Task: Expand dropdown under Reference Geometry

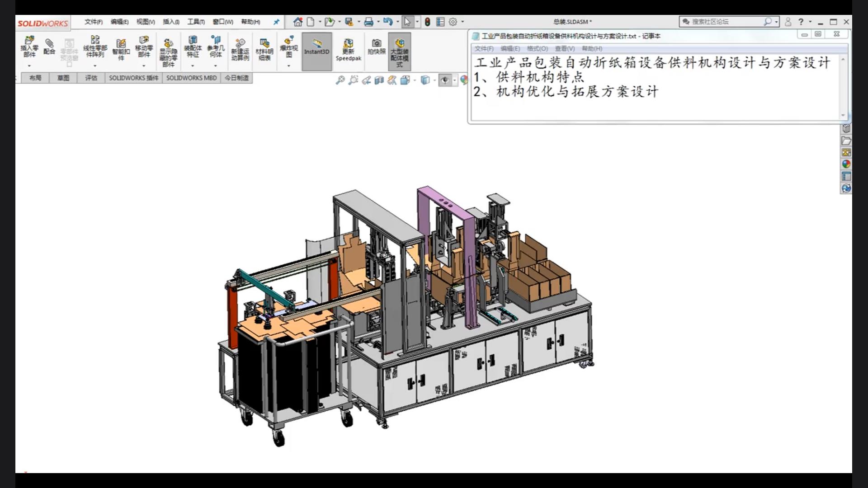Action: pos(216,66)
